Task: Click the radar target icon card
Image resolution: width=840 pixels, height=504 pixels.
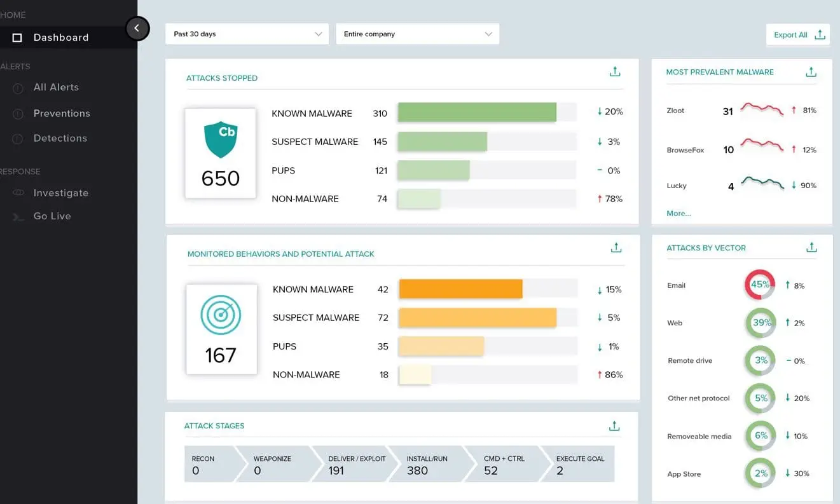Action: (x=221, y=329)
